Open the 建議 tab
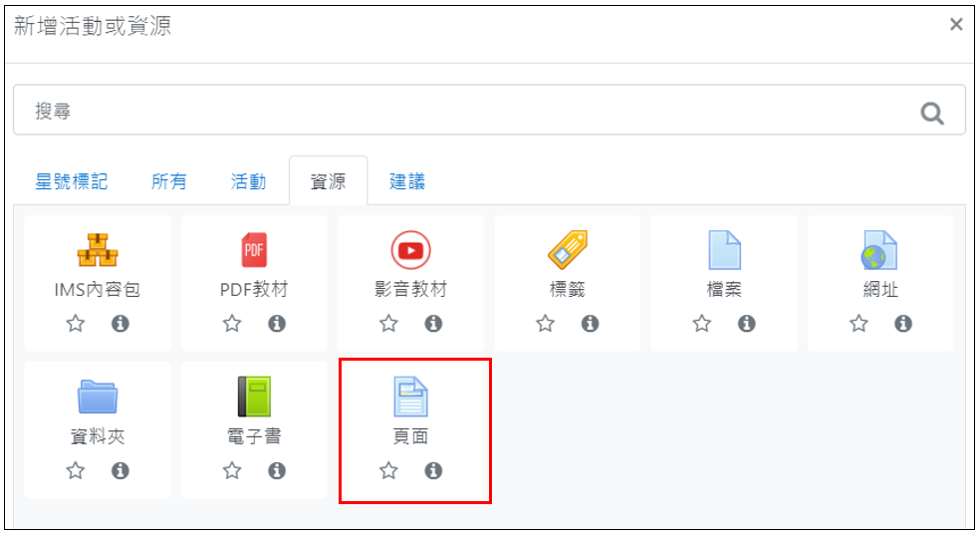This screenshot has width=980, height=536. tap(407, 181)
